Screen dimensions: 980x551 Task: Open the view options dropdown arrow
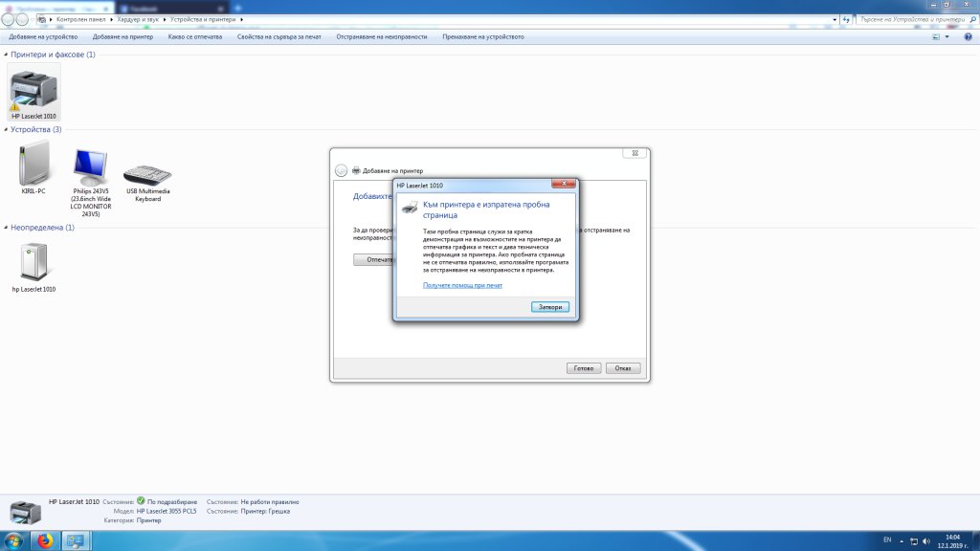(x=947, y=37)
